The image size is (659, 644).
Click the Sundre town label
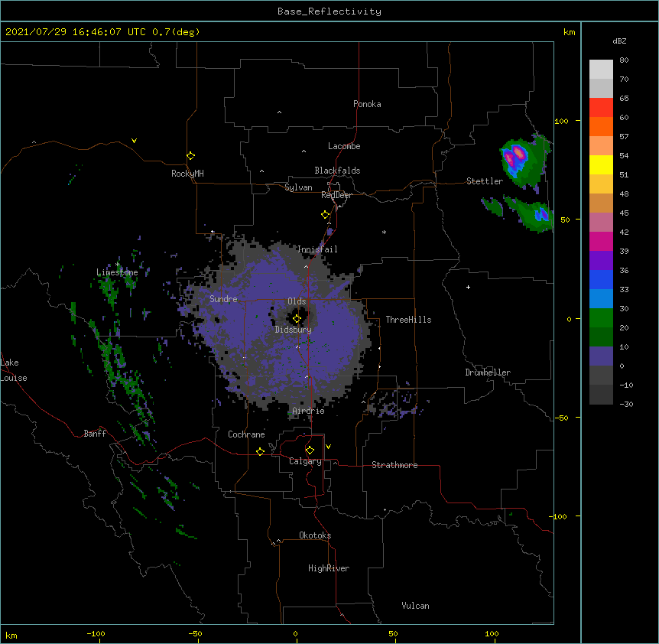coord(223,299)
